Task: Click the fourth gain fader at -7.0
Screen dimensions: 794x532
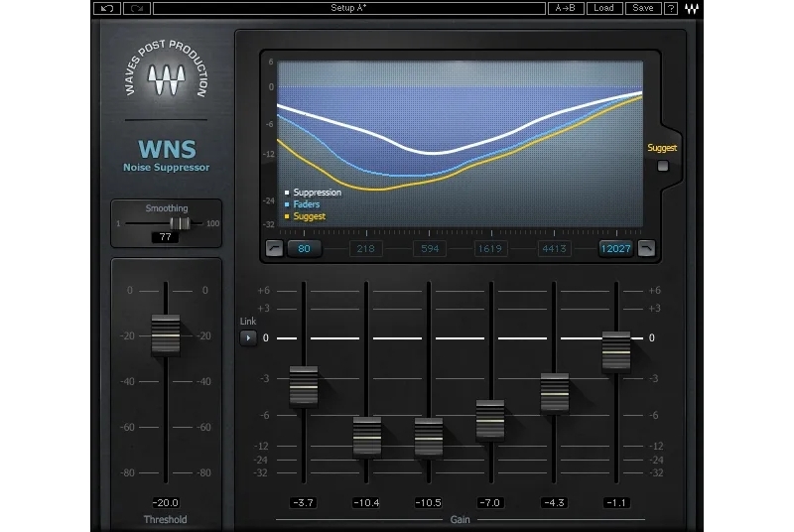Action: [490, 420]
